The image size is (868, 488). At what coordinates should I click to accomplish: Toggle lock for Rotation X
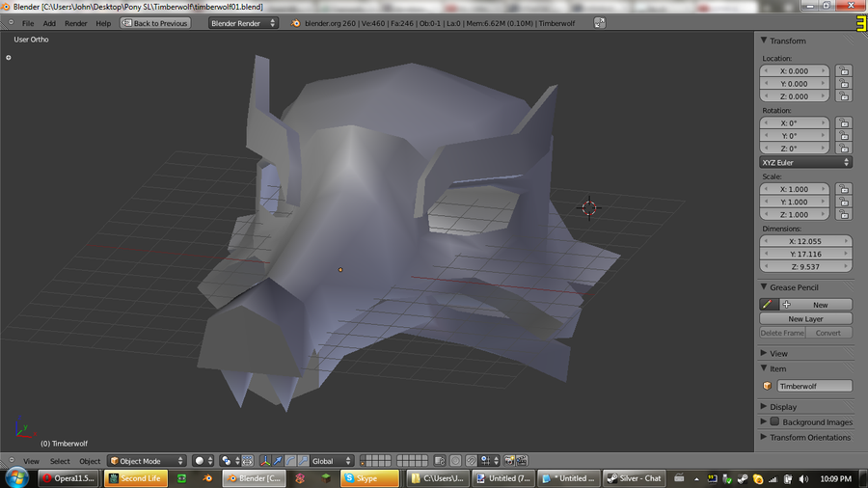coord(844,122)
